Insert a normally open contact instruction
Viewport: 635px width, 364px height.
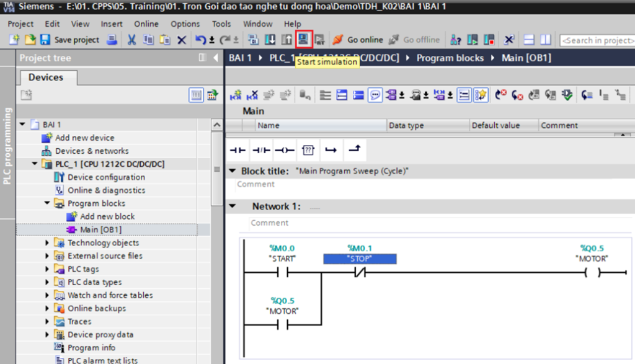coord(238,150)
